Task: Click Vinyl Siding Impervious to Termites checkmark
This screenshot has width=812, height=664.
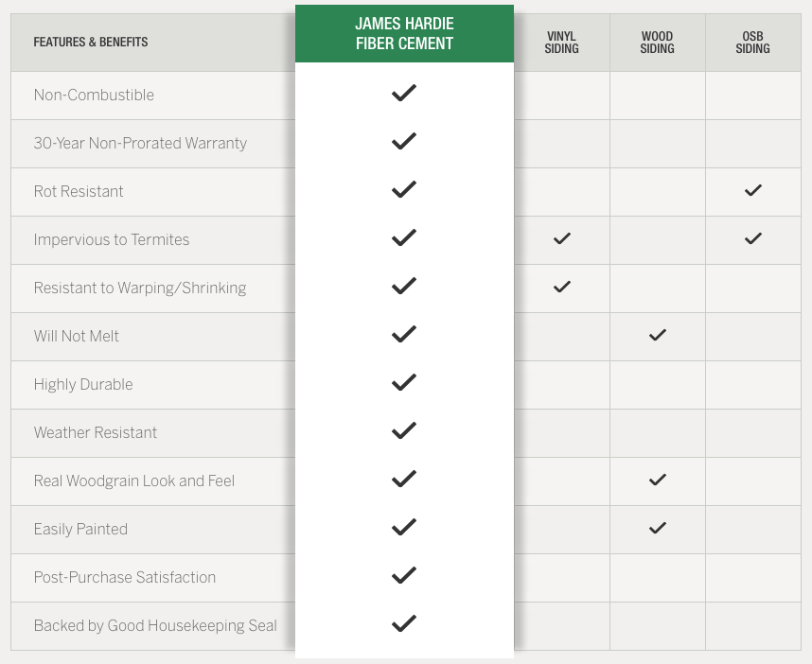Action: click(562, 238)
